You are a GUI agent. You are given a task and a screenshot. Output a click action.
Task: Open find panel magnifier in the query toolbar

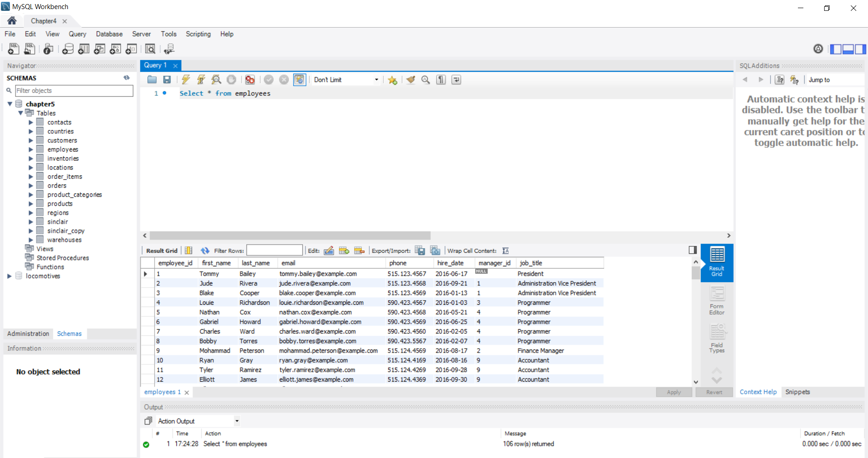(x=425, y=80)
